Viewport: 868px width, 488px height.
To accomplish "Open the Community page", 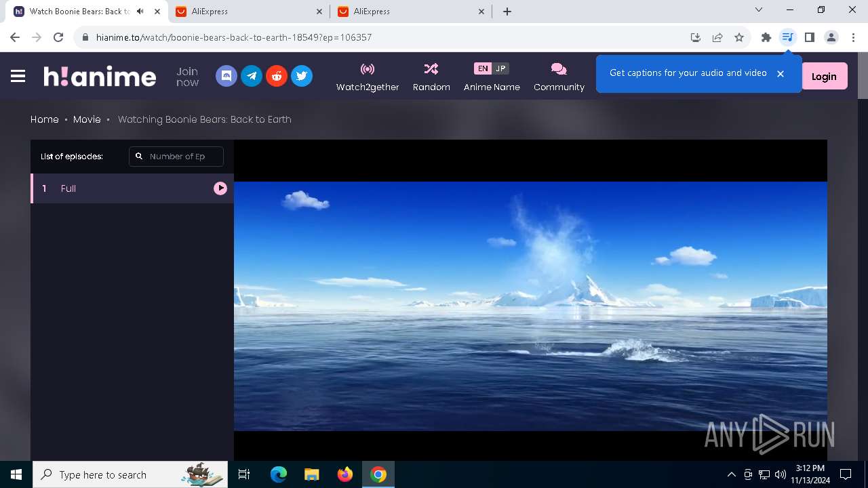I will [x=559, y=77].
